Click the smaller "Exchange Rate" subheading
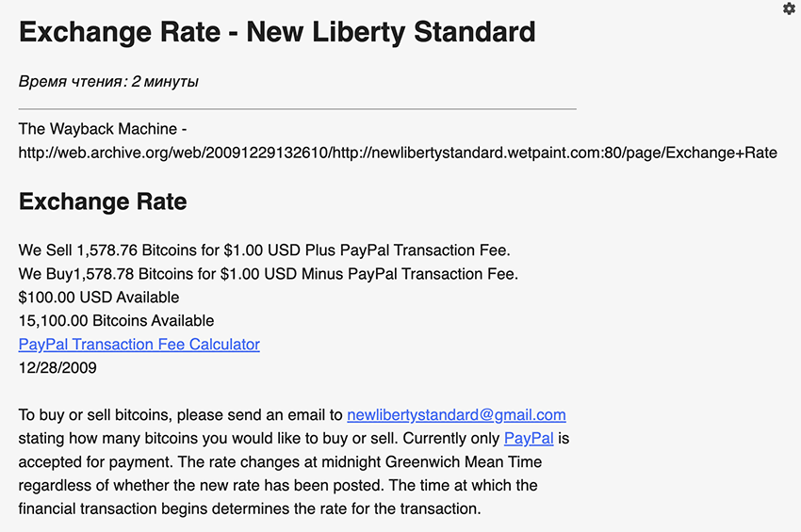This screenshot has height=532, width=801. pos(103,202)
